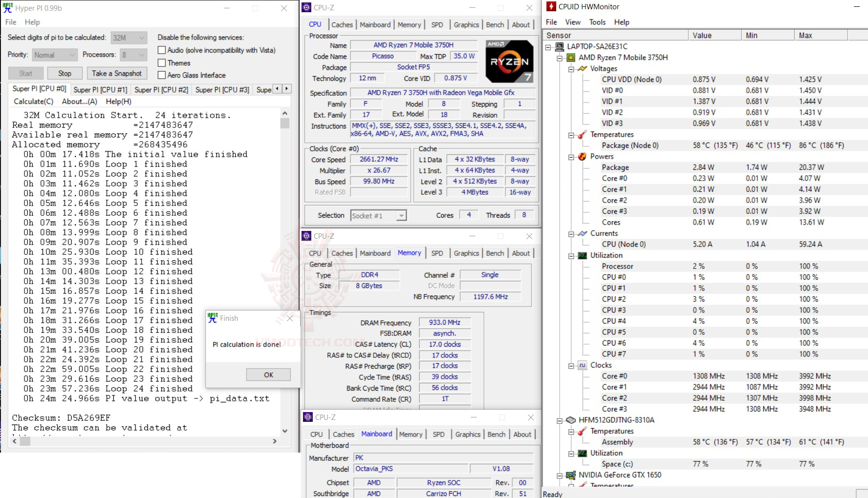Viewport: 868px width, 498px height.
Task: Click the Utilization icon under AMD Ryzen 7
Action: pyautogui.click(x=582, y=255)
